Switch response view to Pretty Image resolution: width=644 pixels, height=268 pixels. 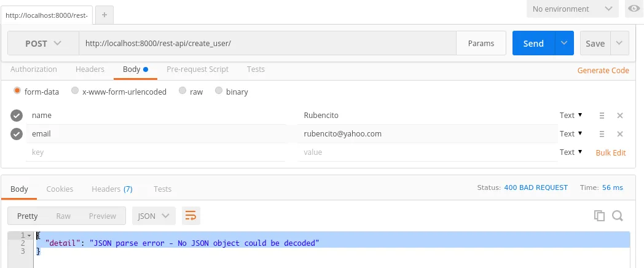27,216
